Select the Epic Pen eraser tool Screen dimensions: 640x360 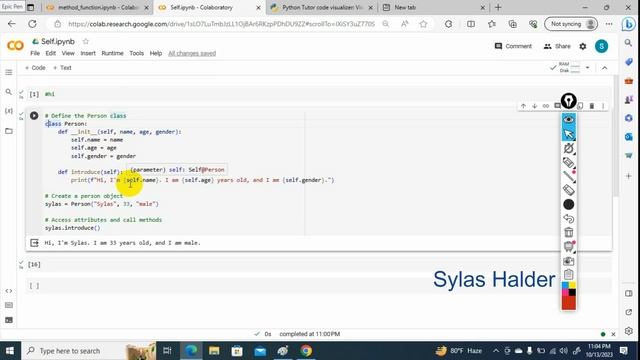[569, 190]
